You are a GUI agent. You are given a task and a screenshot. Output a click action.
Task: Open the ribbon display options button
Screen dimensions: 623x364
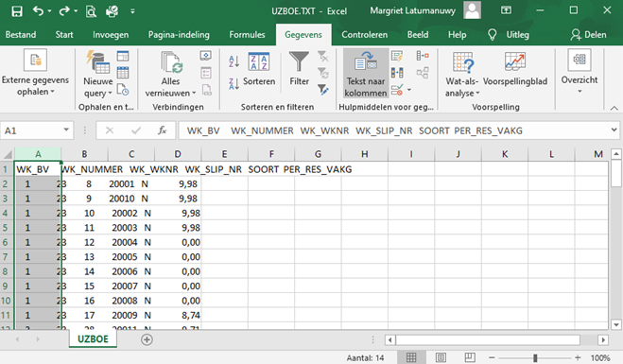506,10
